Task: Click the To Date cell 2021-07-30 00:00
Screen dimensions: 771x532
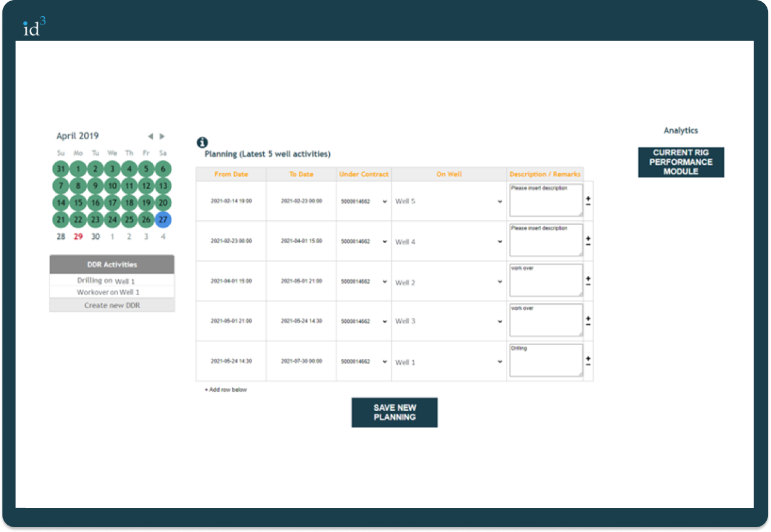Action: 301,361
